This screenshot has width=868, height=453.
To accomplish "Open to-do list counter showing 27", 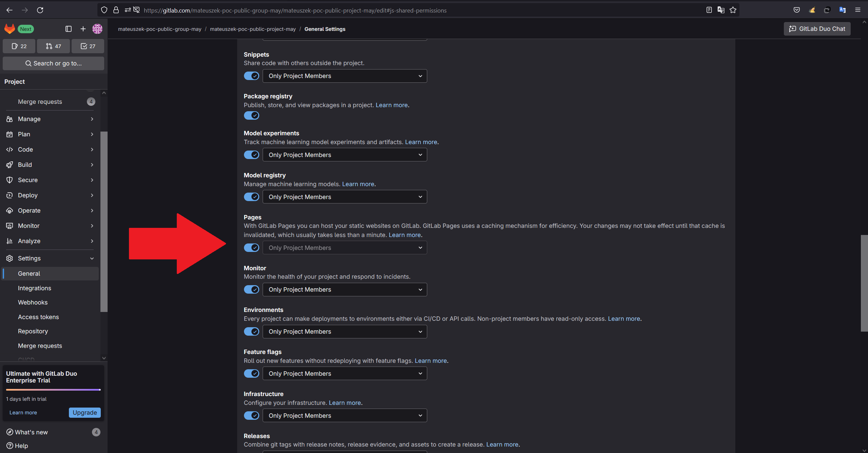I will (x=88, y=46).
